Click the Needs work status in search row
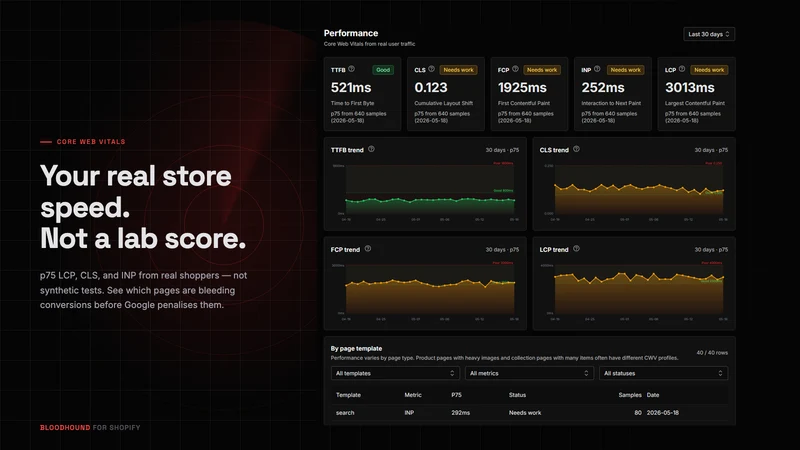 (524, 413)
